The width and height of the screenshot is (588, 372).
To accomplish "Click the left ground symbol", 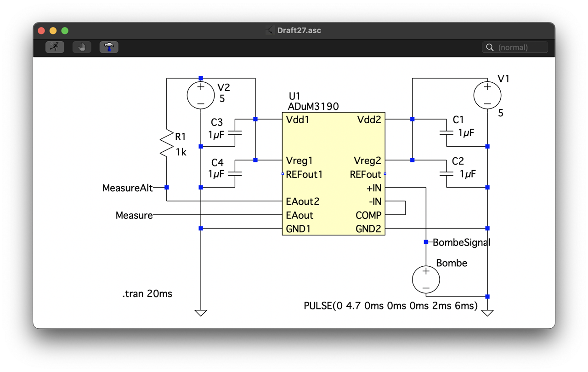I will 201,313.
